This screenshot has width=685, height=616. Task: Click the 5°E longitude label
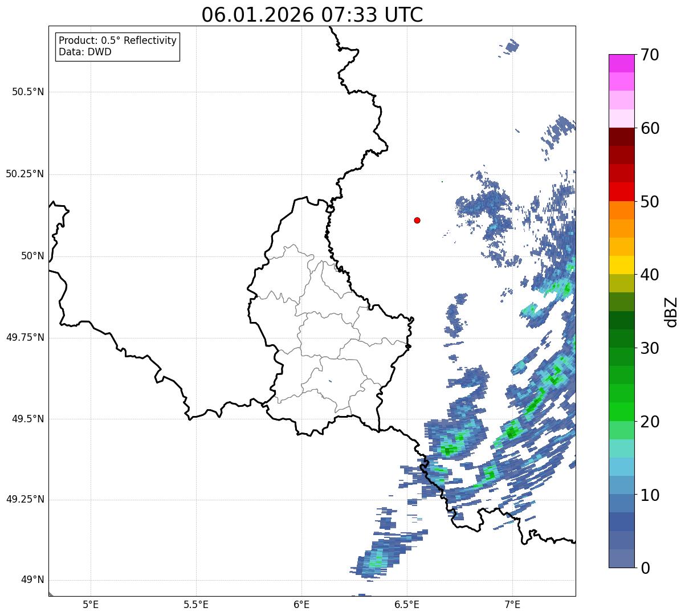91,604
